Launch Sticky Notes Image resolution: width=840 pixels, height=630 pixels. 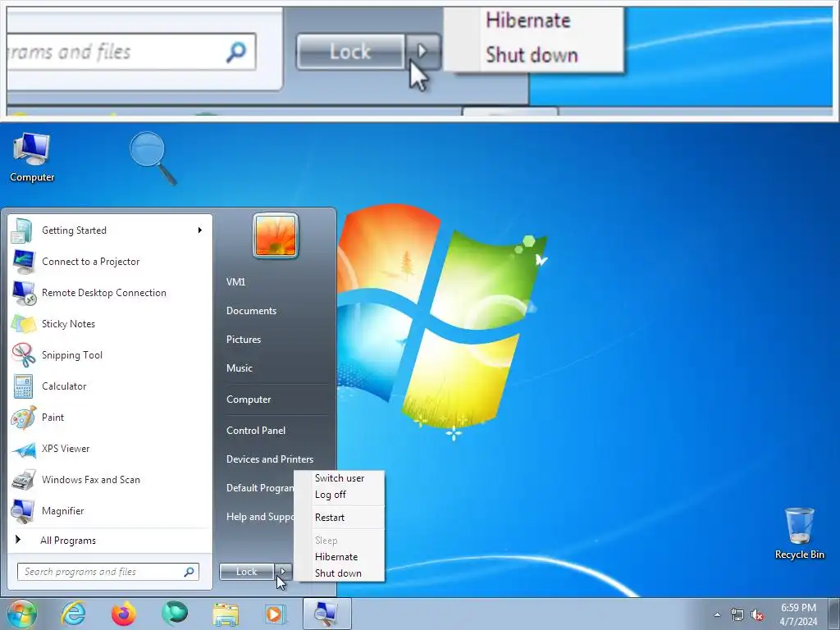coord(110,323)
